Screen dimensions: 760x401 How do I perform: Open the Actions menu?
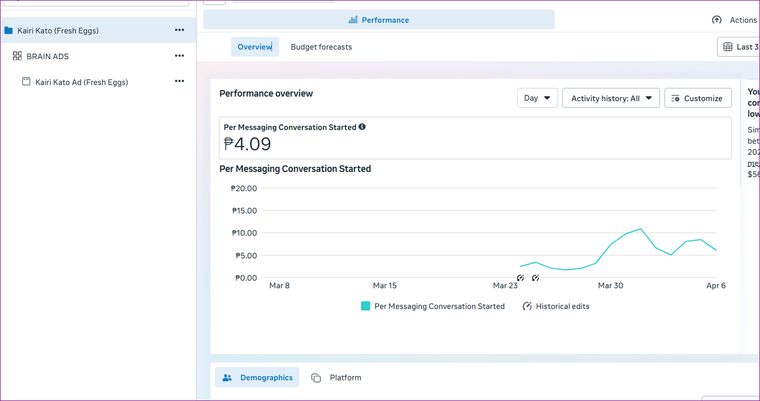pos(735,20)
